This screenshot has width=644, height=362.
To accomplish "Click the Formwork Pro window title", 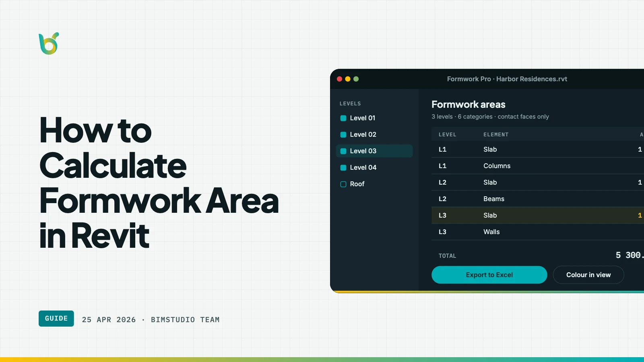I will (507, 79).
